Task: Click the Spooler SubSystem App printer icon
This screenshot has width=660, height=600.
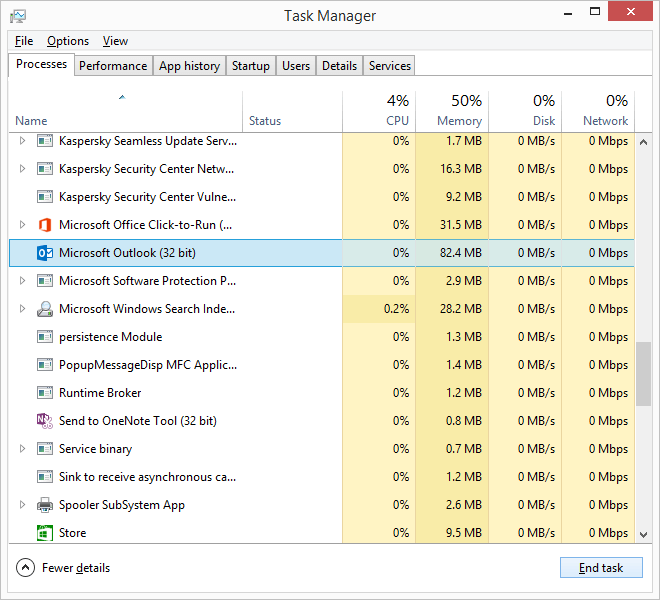Action: click(45, 505)
